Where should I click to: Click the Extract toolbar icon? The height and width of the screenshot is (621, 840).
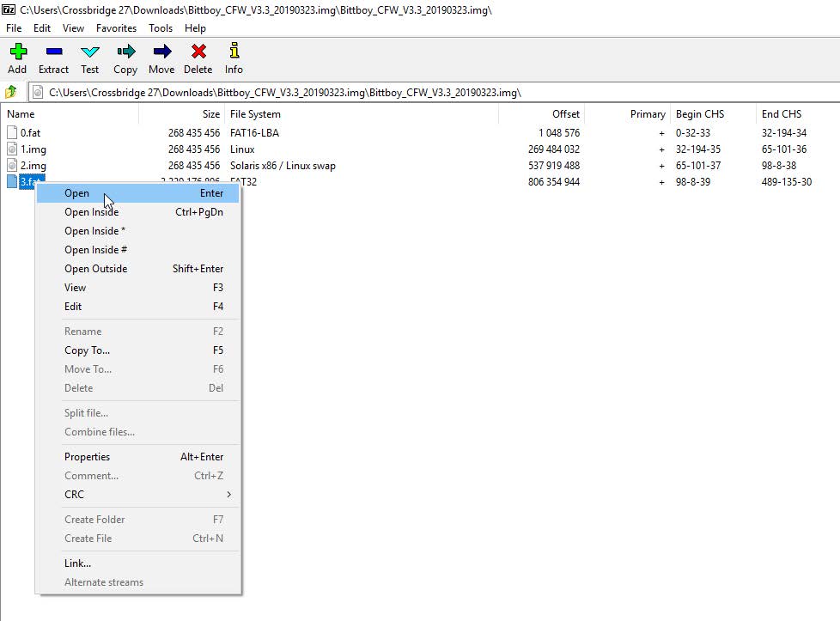(54, 52)
